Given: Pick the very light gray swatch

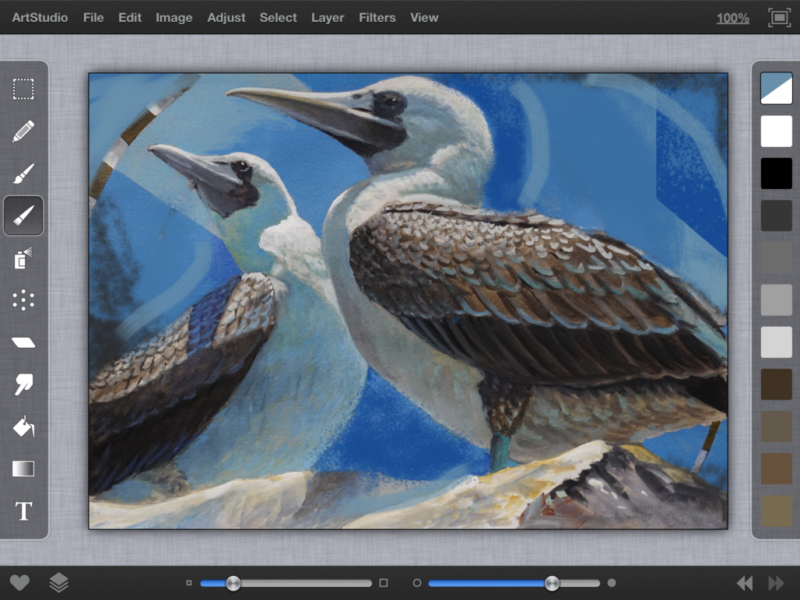Looking at the screenshot, I should pyautogui.click(x=776, y=342).
